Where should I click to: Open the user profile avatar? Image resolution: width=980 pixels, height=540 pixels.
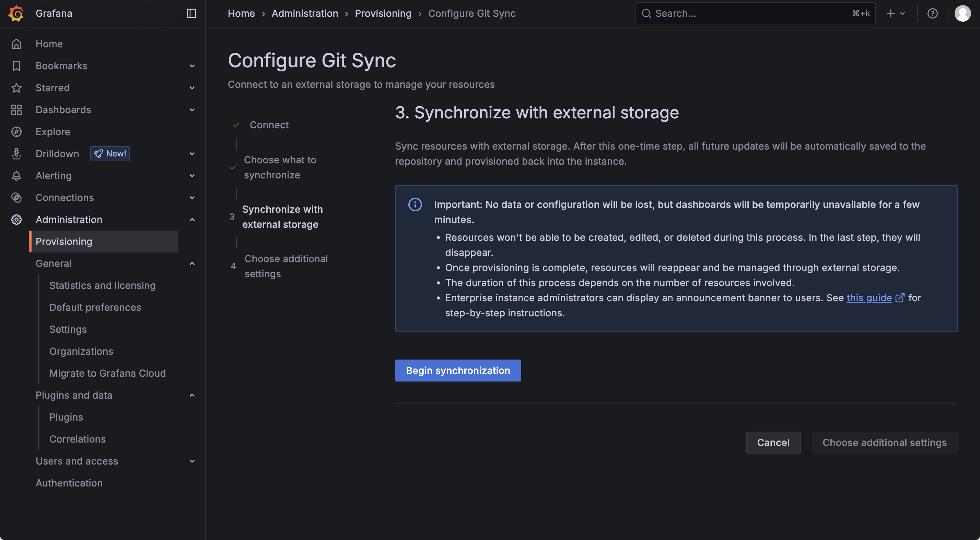962,13
